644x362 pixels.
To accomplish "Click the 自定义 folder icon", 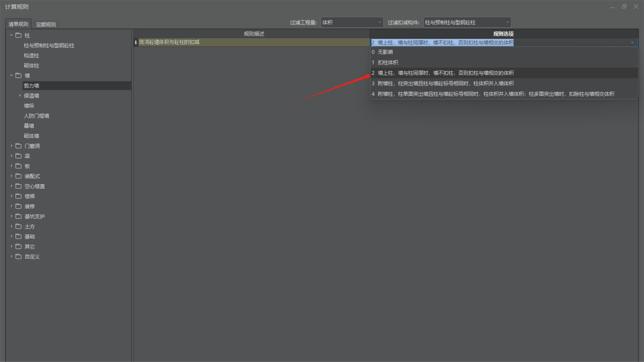I will 18,256.
